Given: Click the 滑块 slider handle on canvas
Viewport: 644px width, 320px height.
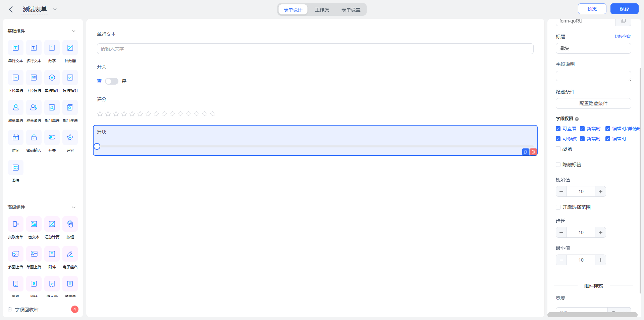Looking at the screenshot, I should (x=97, y=146).
